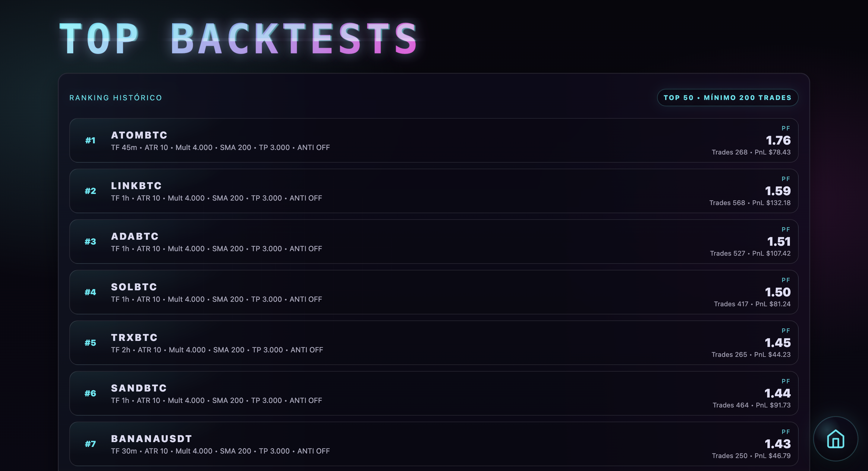This screenshot has width=868, height=471.
Task: Click the PF label above TRXBTC's score
Action: tap(786, 330)
